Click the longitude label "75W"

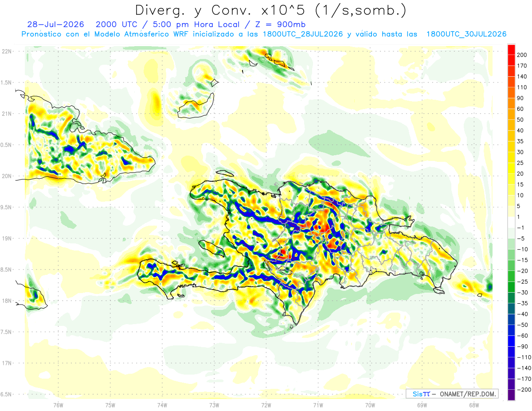[x=110, y=405]
